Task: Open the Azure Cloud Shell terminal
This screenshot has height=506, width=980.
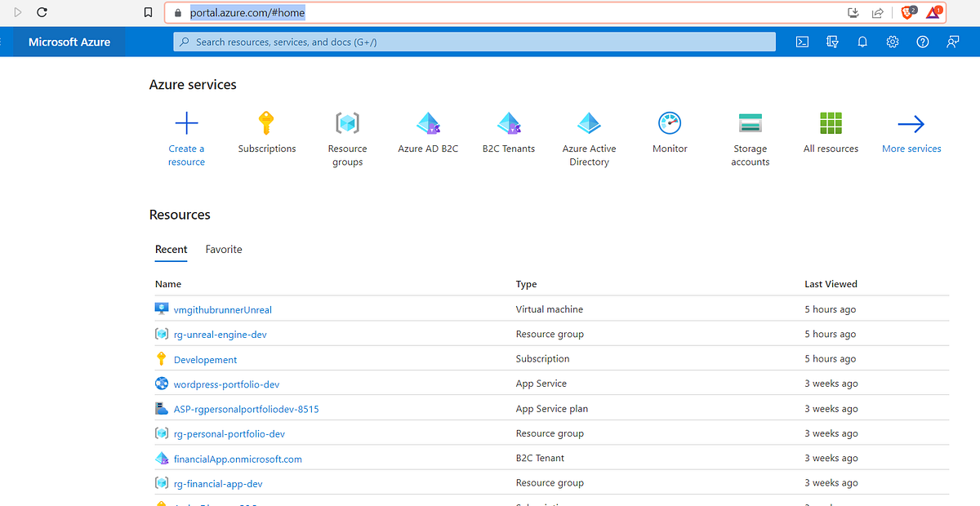Action: click(802, 42)
